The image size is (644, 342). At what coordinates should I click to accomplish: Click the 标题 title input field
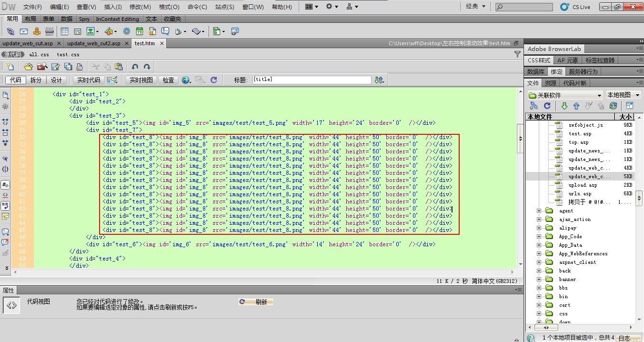click(x=311, y=80)
